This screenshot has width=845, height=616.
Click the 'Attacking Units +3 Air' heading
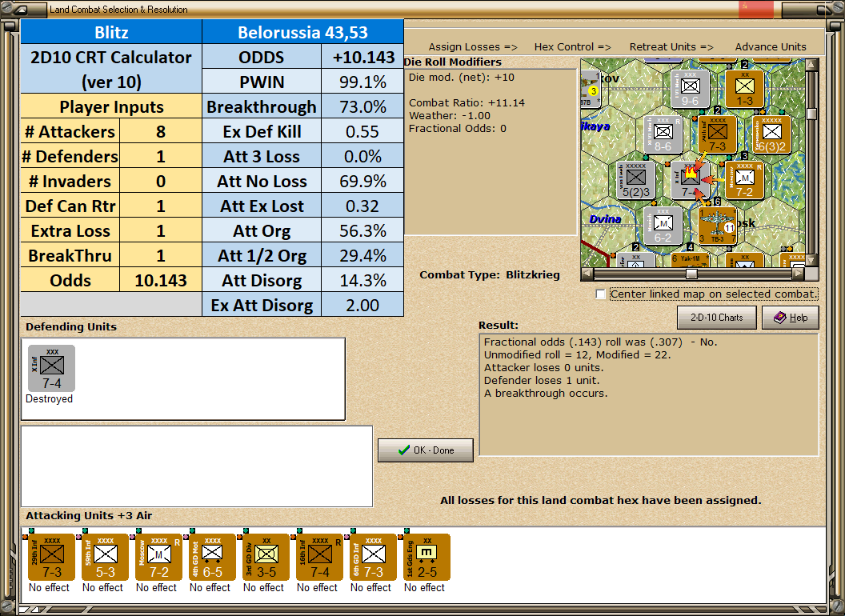coord(89,516)
